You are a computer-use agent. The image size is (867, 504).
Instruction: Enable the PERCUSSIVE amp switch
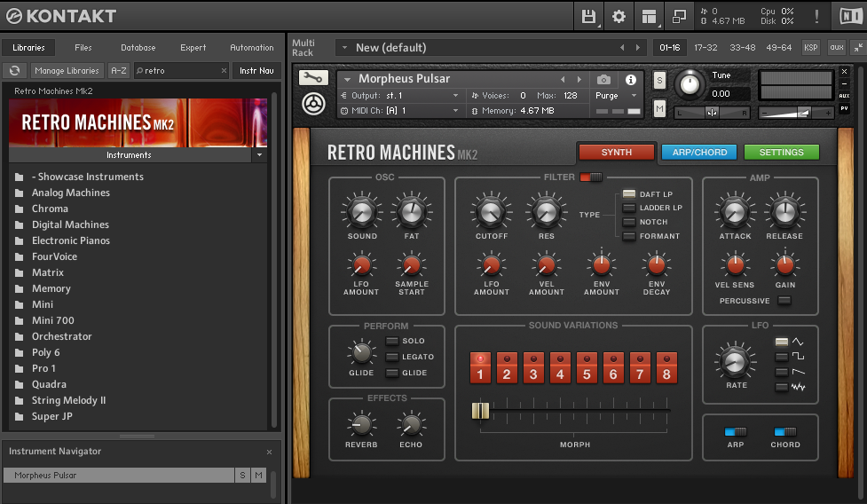tap(784, 301)
